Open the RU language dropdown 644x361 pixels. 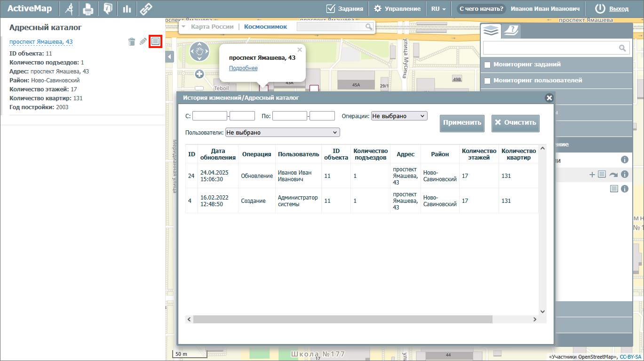coord(438,9)
